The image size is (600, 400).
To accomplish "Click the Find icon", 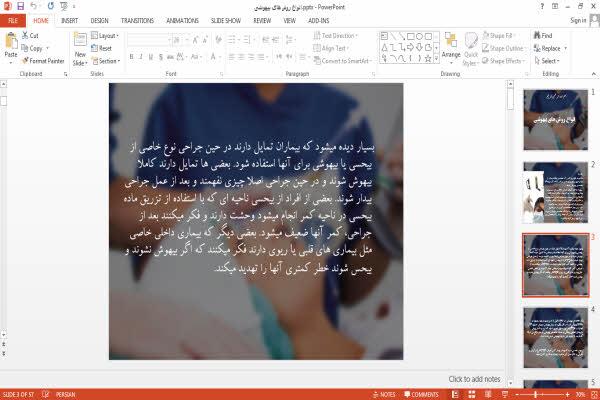I will 537,35.
